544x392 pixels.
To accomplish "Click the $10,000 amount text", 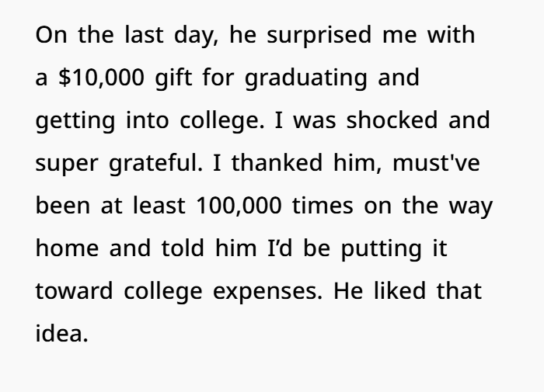I will (101, 78).
